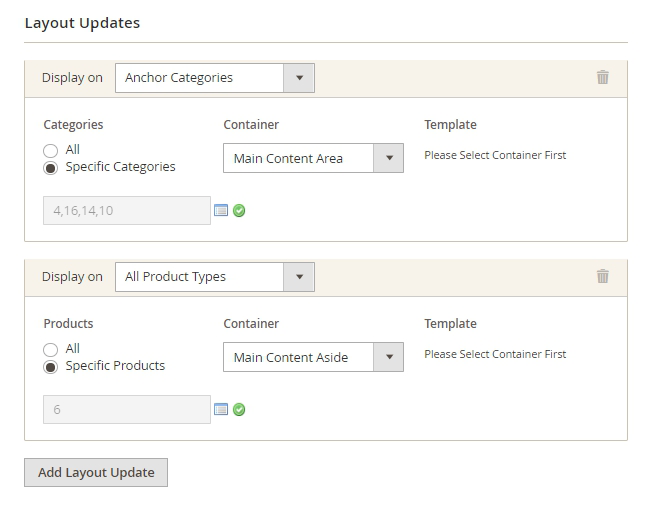Delete the All Product Types layout update
The width and height of the screenshot is (649, 508).
coord(603,276)
